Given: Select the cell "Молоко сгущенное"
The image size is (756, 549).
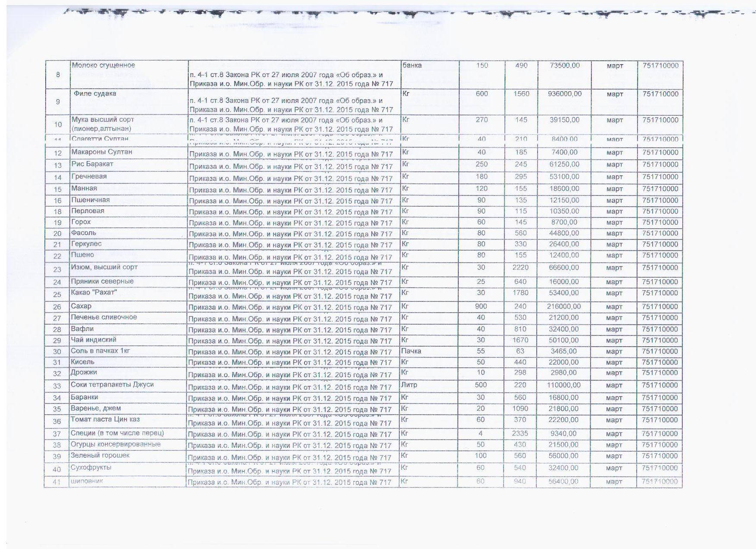Looking at the screenshot, I should (x=129, y=75).
